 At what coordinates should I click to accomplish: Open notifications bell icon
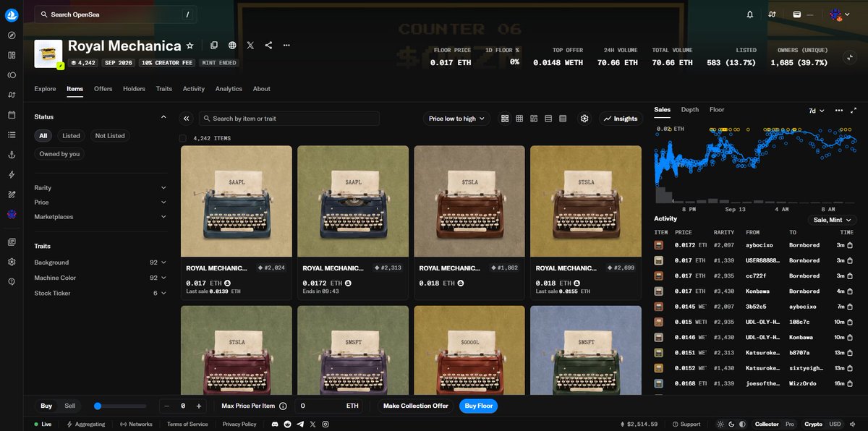[x=750, y=14]
